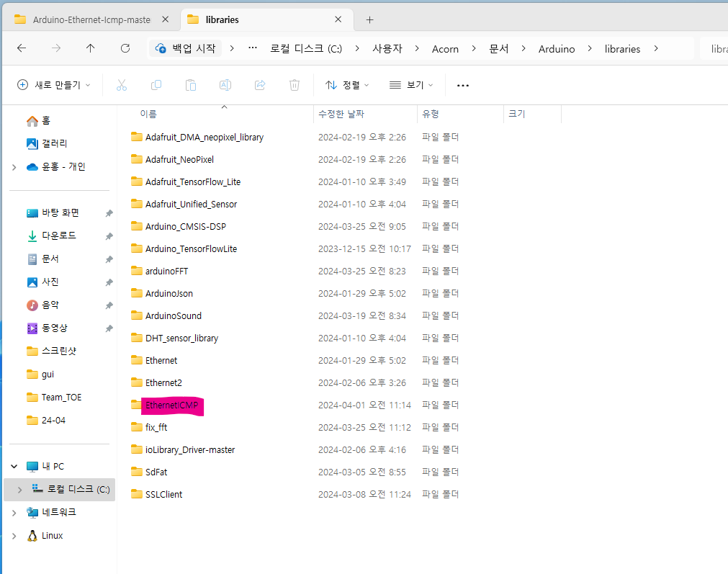Unpin 바탕 화면 using its pin icon
The image size is (728, 574).
click(109, 213)
